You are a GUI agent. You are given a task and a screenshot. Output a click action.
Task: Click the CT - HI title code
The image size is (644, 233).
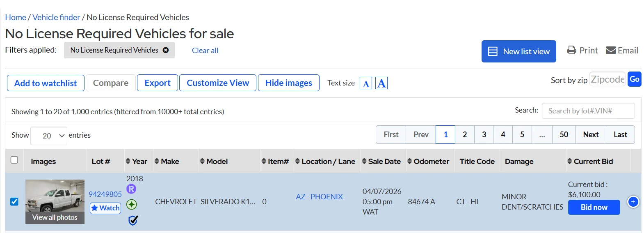pos(467,202)
